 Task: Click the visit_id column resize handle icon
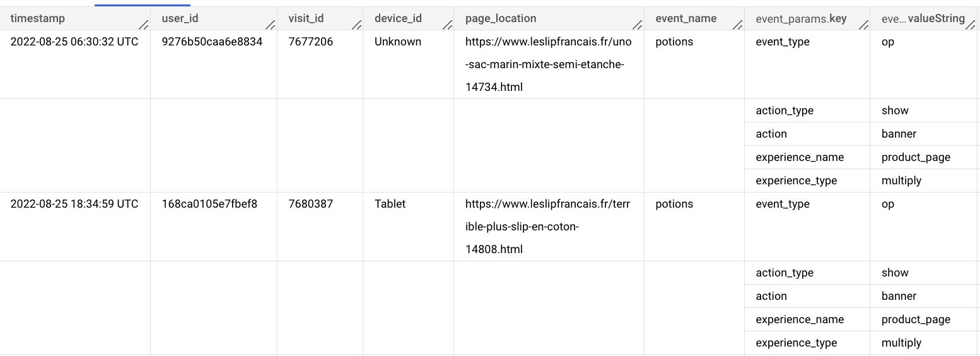click(358, 25)
